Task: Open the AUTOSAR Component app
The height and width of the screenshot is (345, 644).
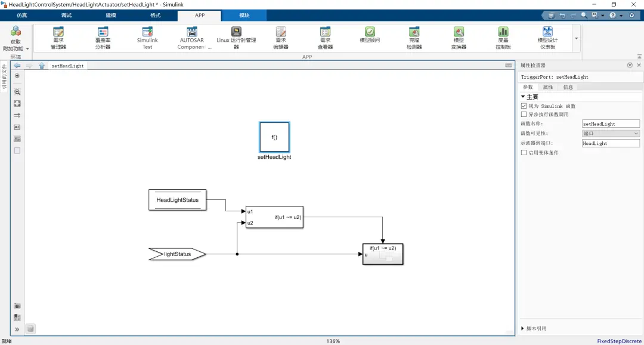Action: point(191,38)
